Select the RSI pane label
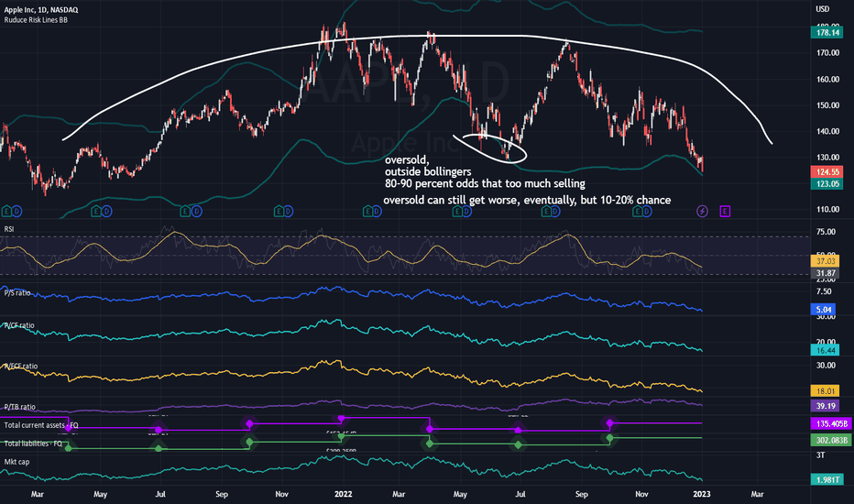Image resolution: width=854 pixels, height=504 pixels. coord(9,229)
